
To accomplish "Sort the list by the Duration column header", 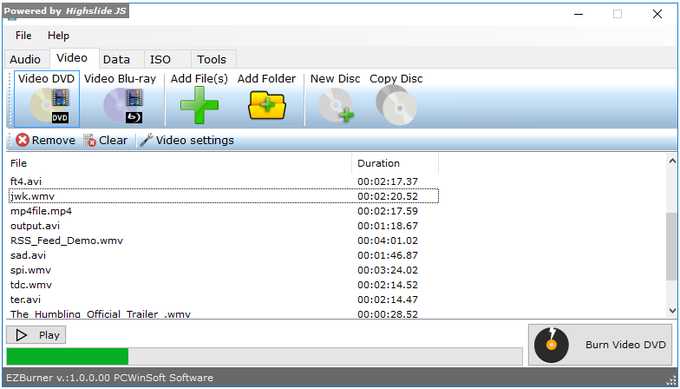I will pyautogui.click(x=395, y=163).
